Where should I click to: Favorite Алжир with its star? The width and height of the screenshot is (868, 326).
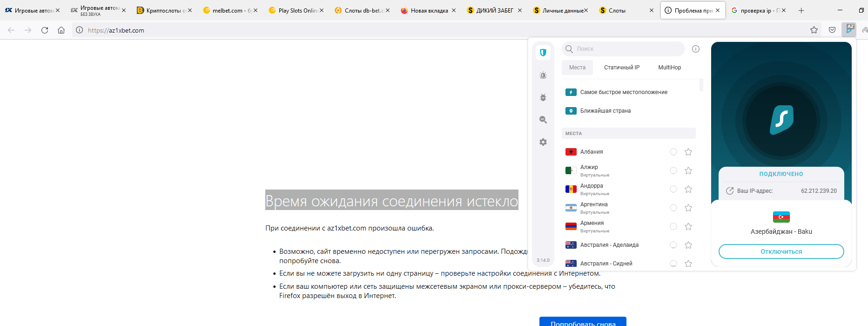point(688,170)
